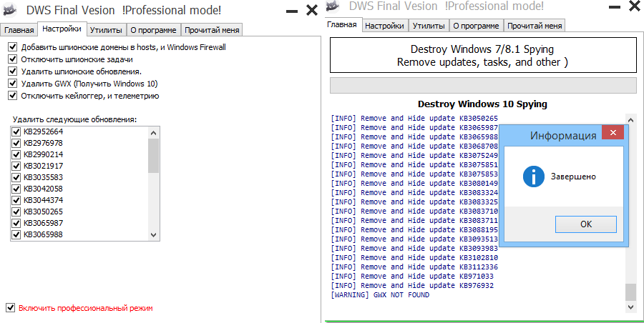The width and height of the screenshot is (644, 323).
Task: Click update list scroll-up arrow
Action: click(154, 133)
